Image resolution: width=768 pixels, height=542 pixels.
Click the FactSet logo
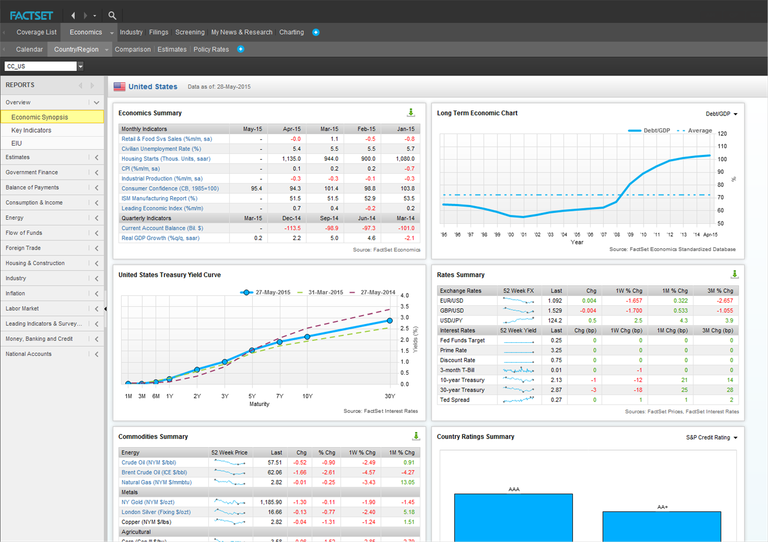(x=31, y=16)
